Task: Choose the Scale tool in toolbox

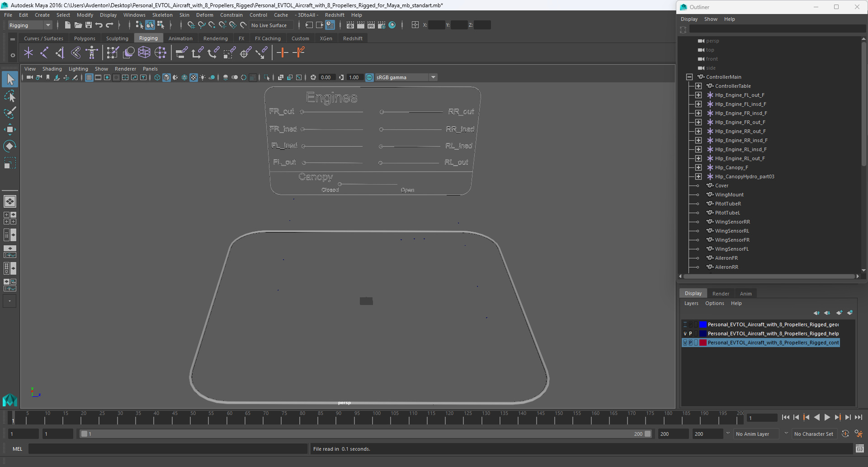Action: pyautogui.click(x=10, y=162)
